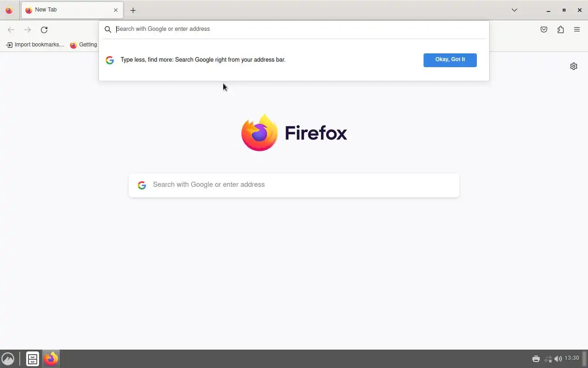Select Firefox in the taskbar
Image resolution: width=588 pixels, height=368 pixels.
pos(51,359)
